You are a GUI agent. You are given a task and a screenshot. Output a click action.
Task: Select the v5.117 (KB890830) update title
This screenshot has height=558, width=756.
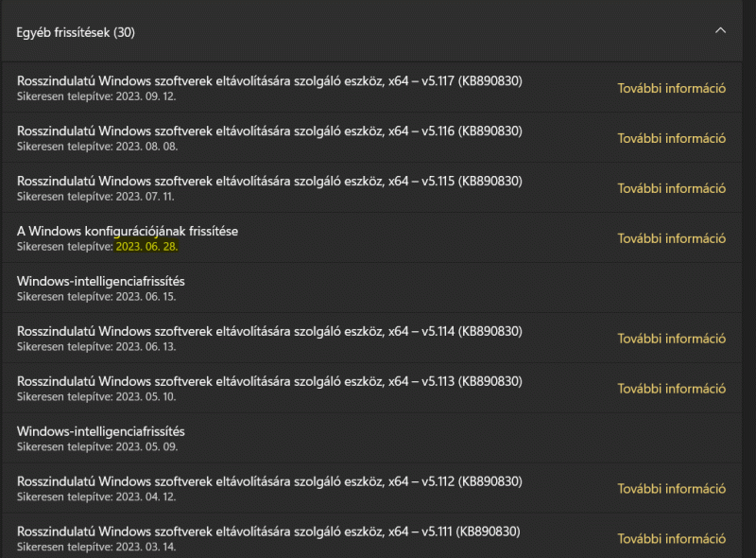pyautogui.click(x=269, y=80)
